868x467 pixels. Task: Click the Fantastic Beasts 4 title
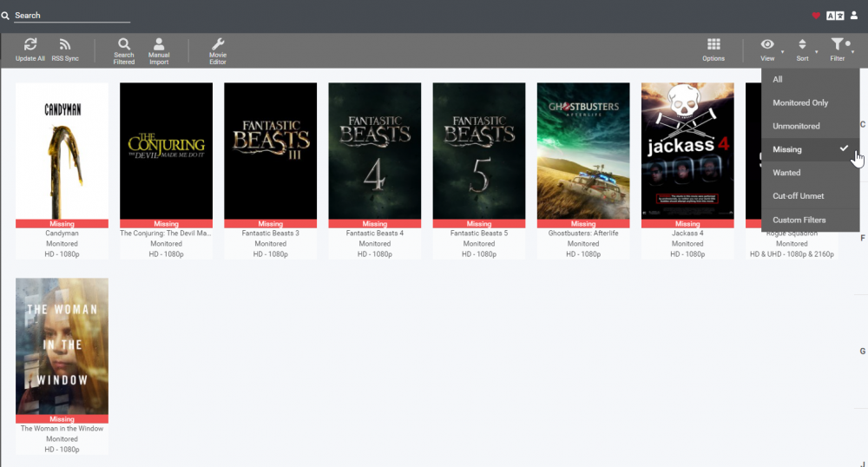tap(375, 233)
